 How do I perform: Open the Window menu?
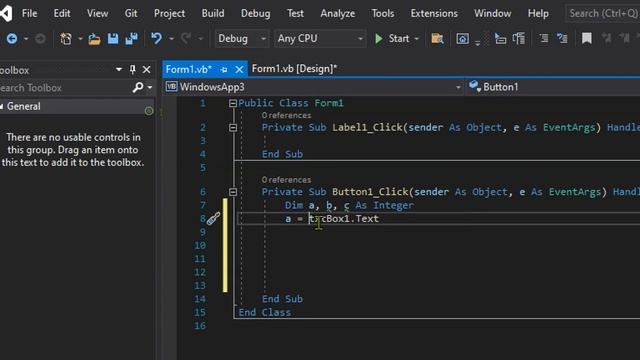pyautogui.click(x=492, y=13)
